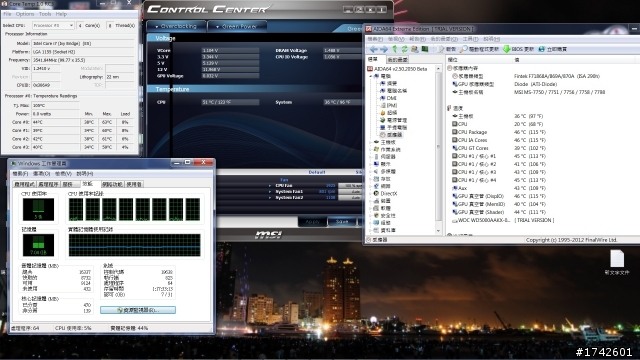Switch to AIDA64 Favorites side-panel tab

tap(397, 60)
